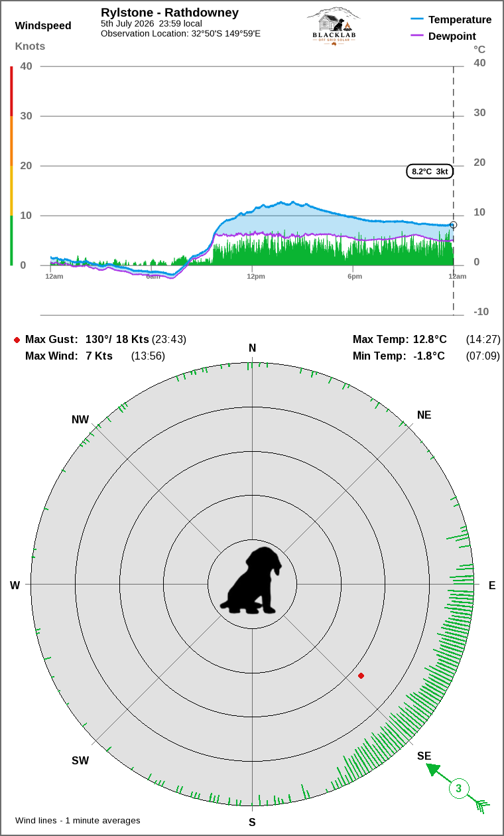Click the Max Temp value 12.8°C
This screenshot has width=504, height=836.
coord(430,339)
